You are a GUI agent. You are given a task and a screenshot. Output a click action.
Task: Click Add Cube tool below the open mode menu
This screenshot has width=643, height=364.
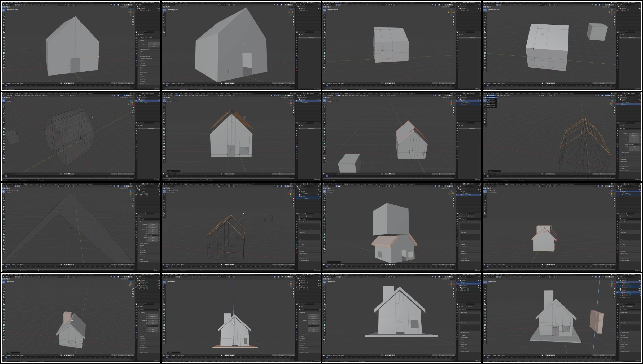[x=485, y=126]
